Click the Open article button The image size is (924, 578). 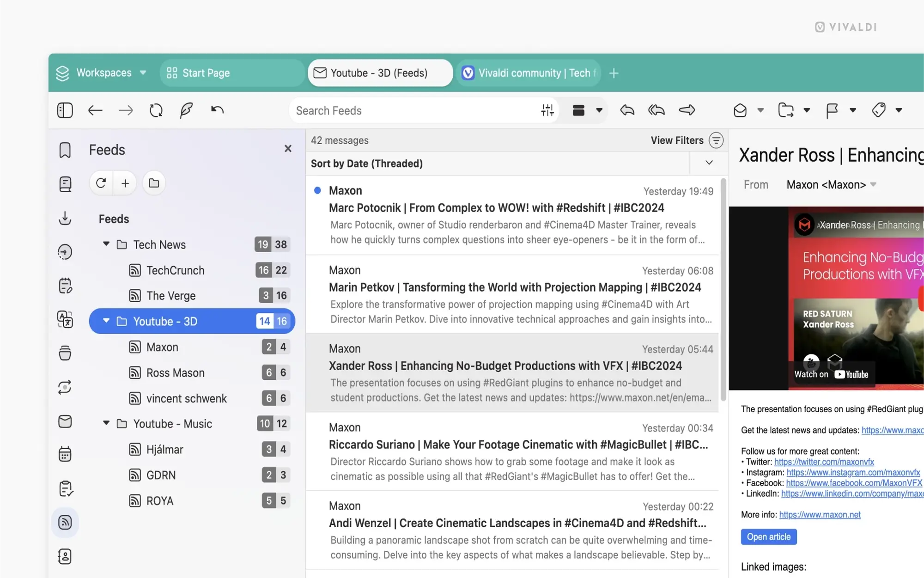768,536
